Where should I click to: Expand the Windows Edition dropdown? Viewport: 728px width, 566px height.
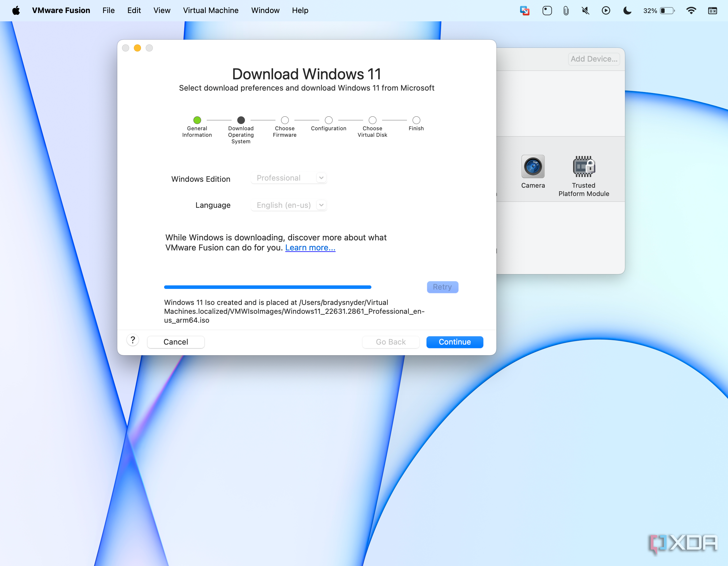pyautogui.click(x=289, y=178)
